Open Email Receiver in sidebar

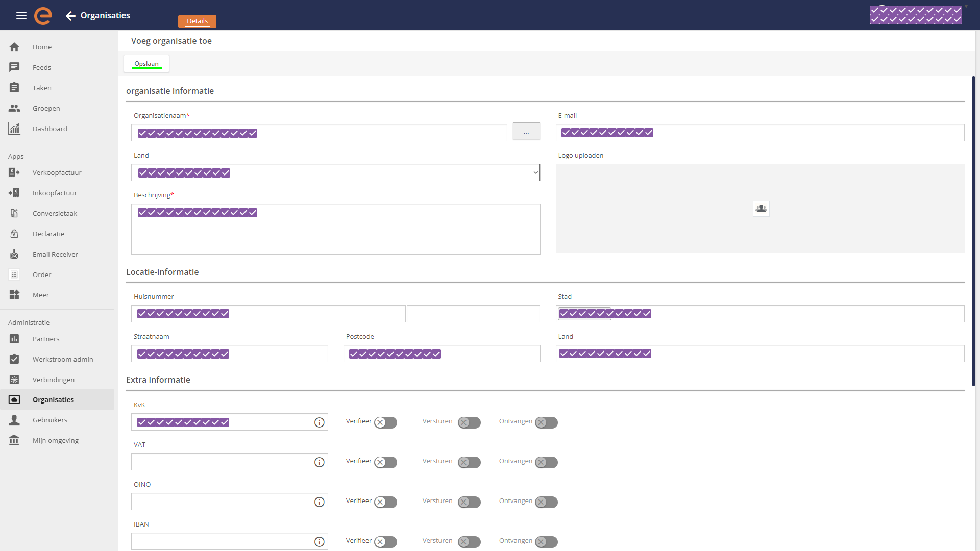point(55,254)
